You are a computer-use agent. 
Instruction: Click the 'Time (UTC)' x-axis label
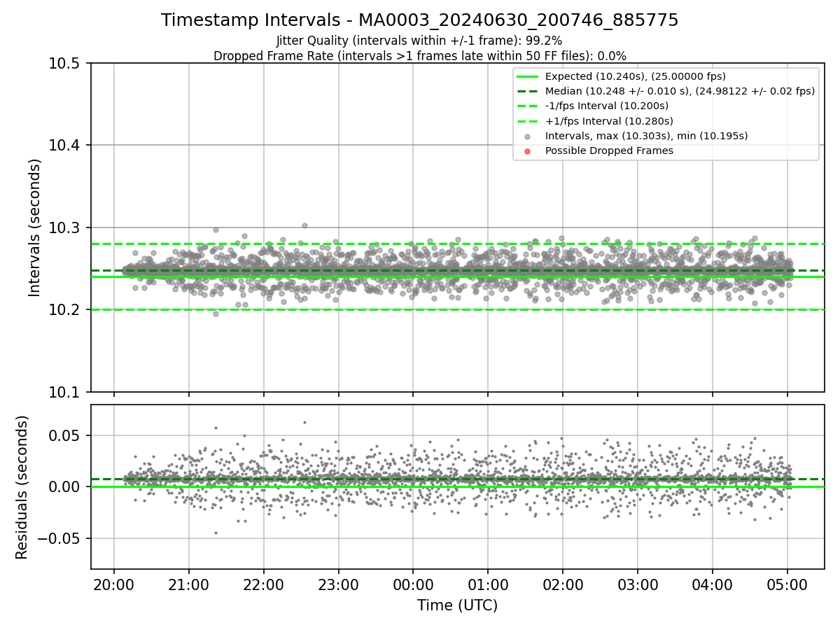(457, 605)
